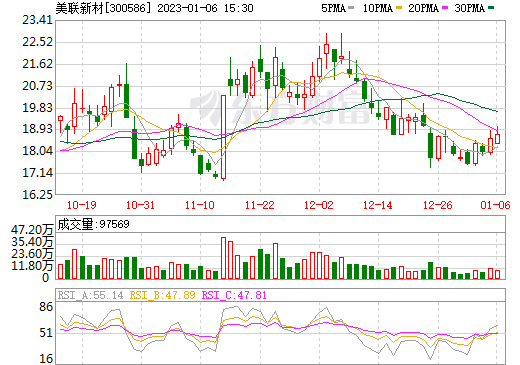Image resolution: width=520 pixels, height=365 pixels.
Task: Click the 86 RSI axis label
Action: pos(46,307)
